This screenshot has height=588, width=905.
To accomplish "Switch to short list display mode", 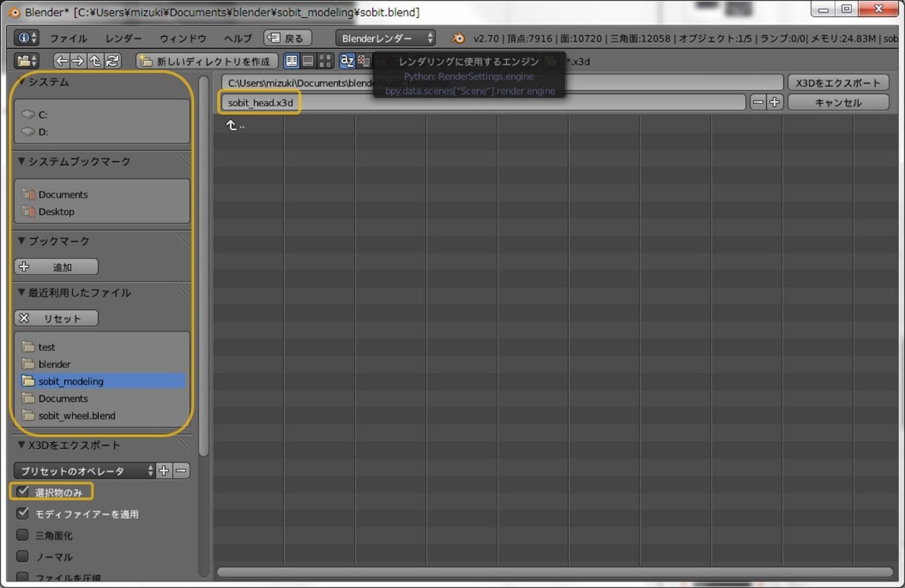I will tap(292, 61).
